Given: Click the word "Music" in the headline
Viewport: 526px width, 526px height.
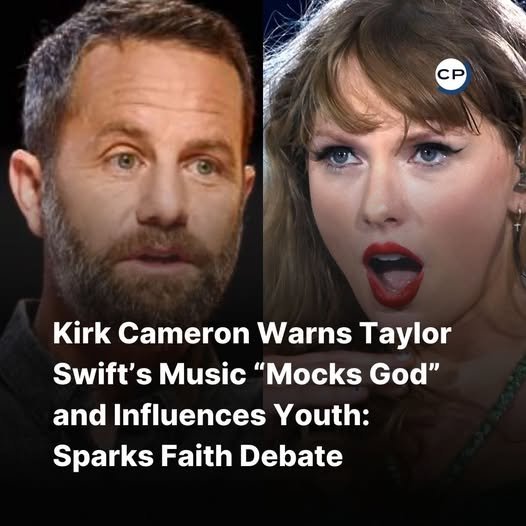Looking at the screenshot, I should 203,374.
